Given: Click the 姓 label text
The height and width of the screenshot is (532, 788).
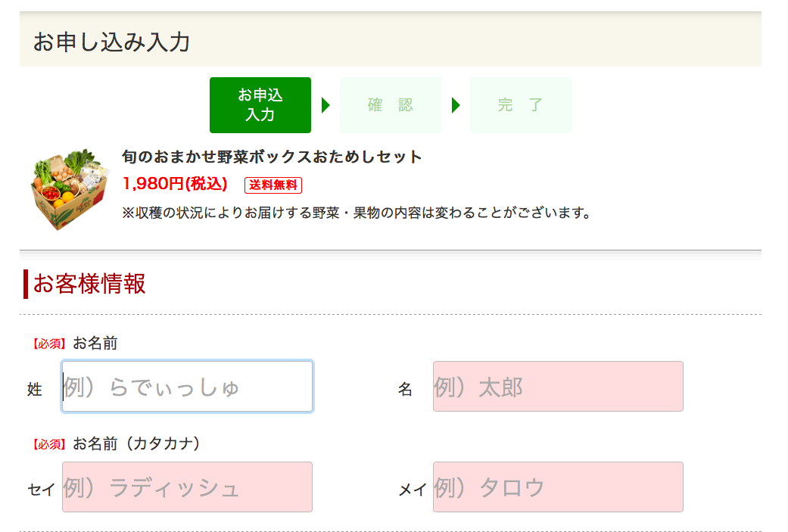Looking at the screenshot, I should click(x=35, y=390).
